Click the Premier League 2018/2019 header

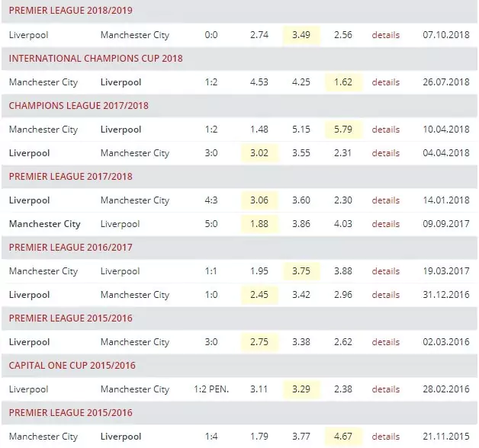click(x=71, y=11)
